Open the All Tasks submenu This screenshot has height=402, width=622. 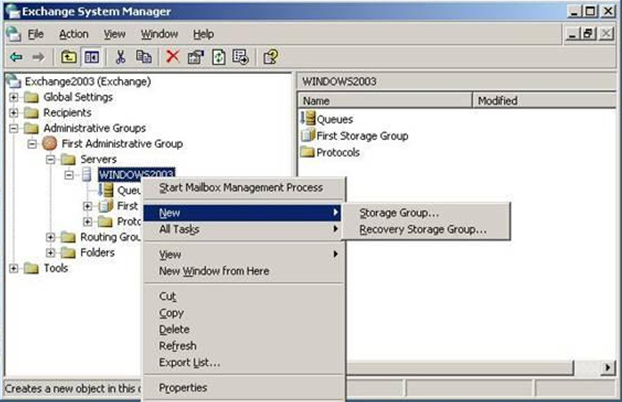(x=243, y=229)
